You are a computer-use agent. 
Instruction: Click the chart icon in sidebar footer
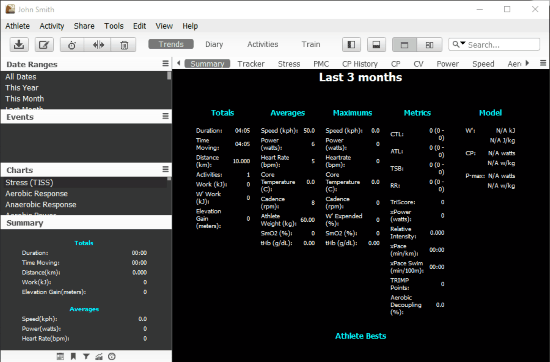[x=99, y=356]
